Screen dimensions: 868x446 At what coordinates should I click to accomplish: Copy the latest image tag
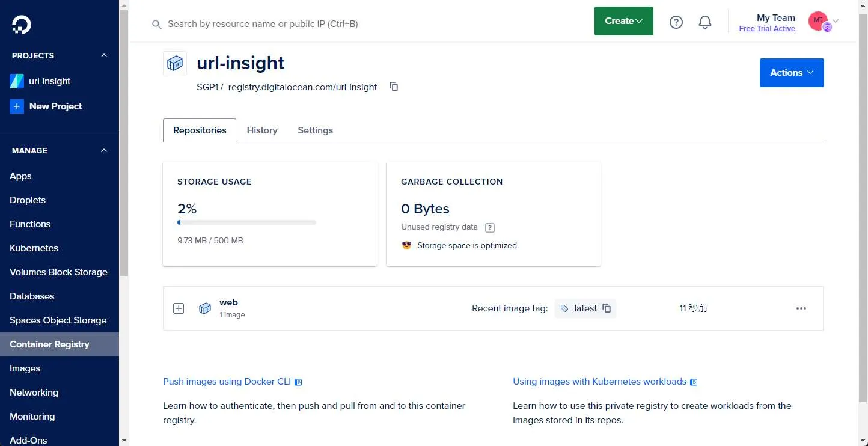(x=607, y=308)
